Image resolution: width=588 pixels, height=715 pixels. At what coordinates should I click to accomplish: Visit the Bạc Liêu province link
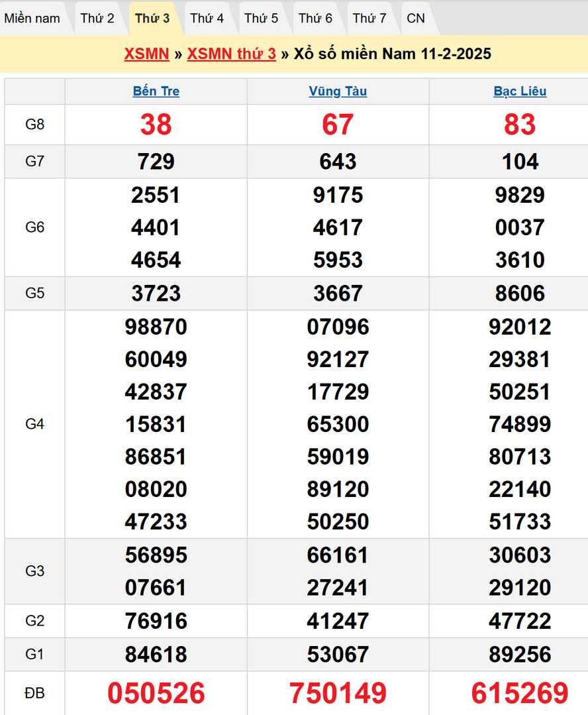coord(520,91)
